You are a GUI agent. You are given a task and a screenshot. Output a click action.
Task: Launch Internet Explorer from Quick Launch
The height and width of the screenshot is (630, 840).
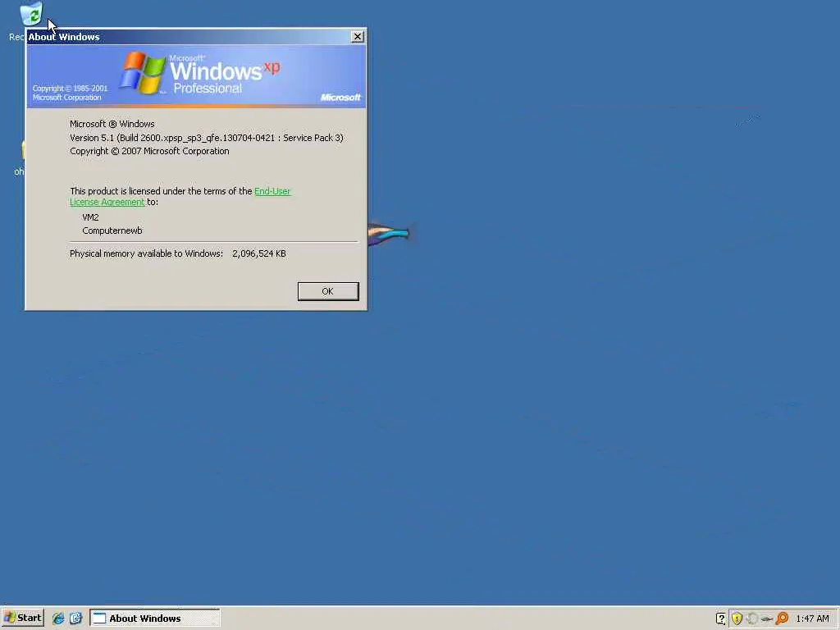coord(58,619)
